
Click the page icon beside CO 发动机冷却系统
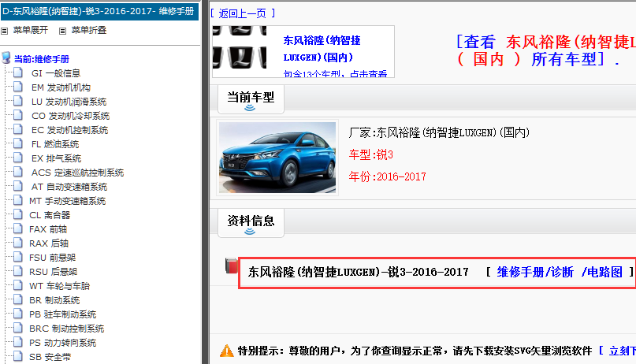pos(18,116)
